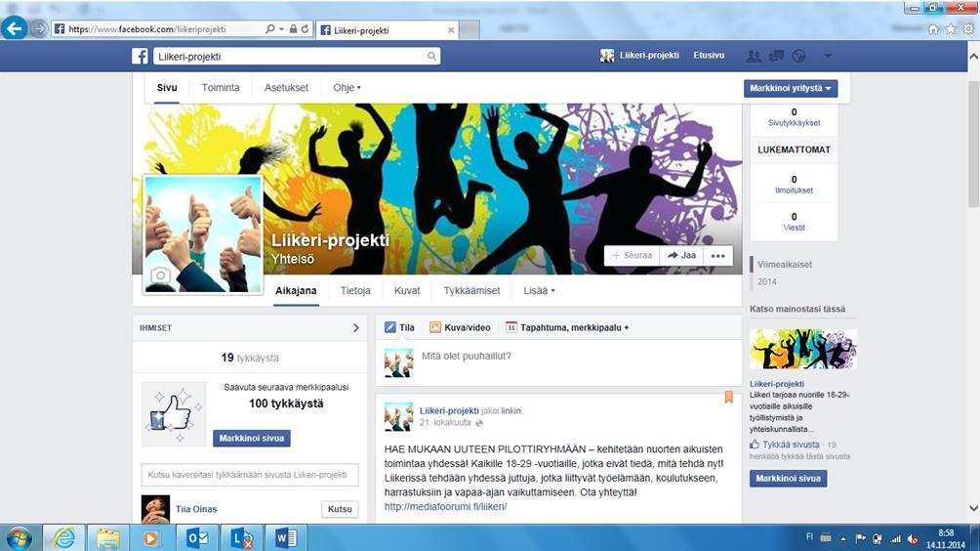980x551 pixels.
Task: Click the Facebook logo icon
Action: point(140,56)
